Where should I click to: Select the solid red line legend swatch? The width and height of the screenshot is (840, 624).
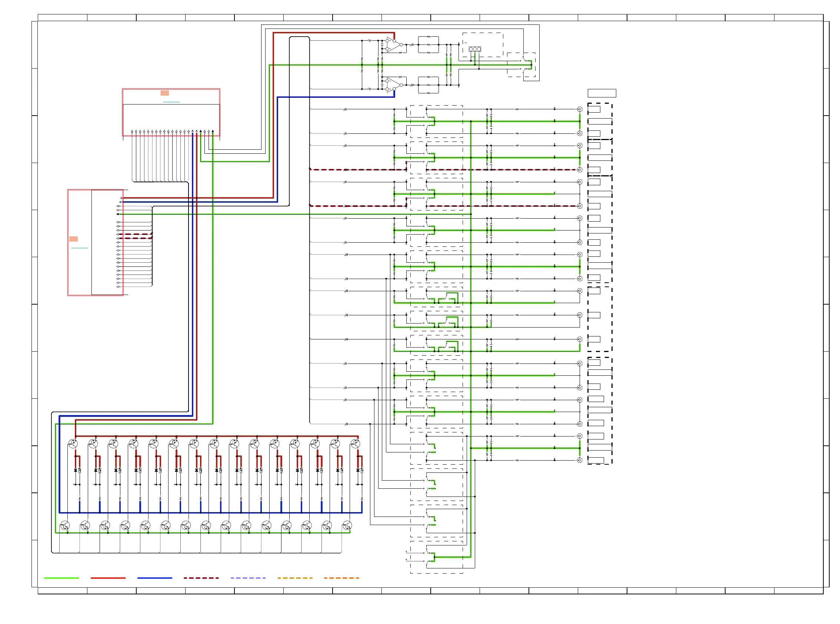point(108,578)
